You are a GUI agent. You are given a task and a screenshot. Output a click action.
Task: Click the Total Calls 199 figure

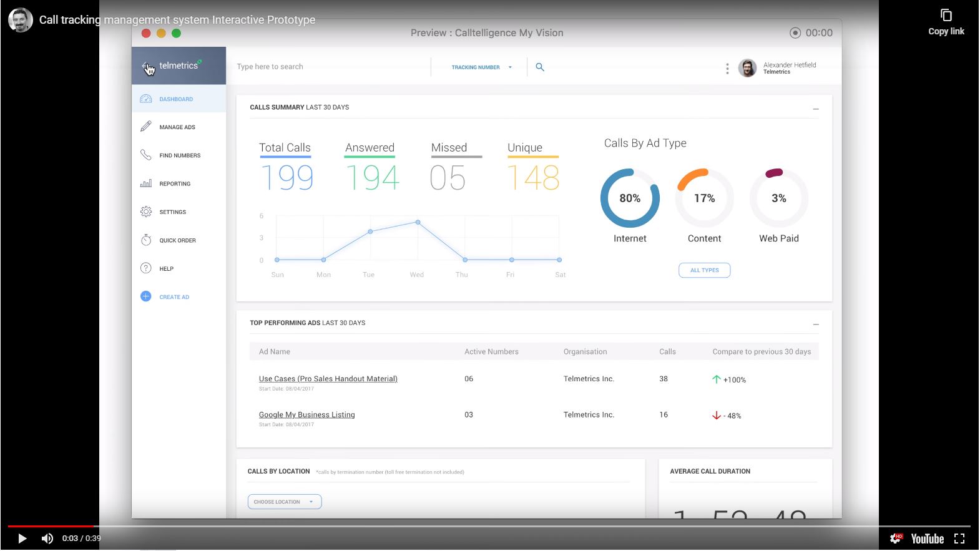(x=287, y=178)
